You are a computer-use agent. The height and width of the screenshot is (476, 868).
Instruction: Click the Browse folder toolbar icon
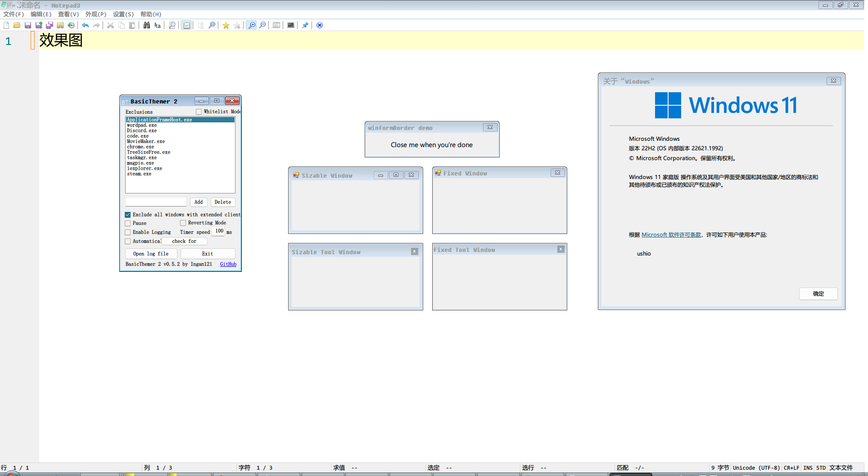pyautogui.click(x=60, y=25)
